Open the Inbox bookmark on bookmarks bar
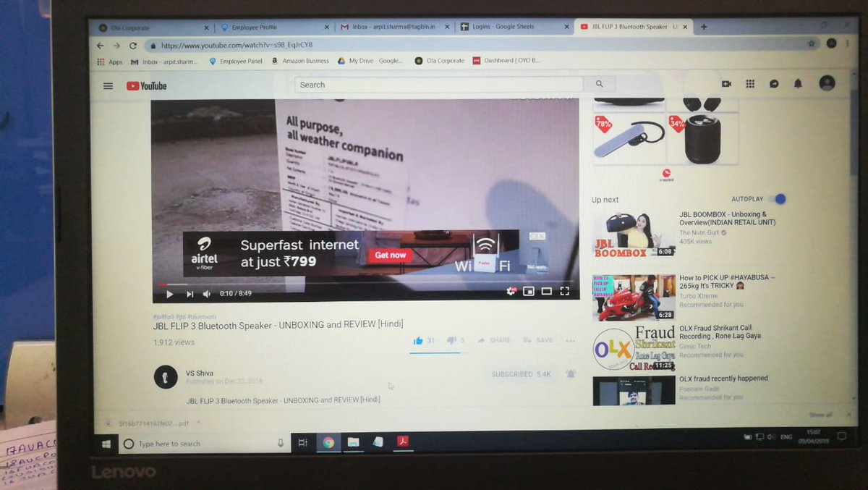Viewport: 868px width, 490px height. [x=164, y=62]
